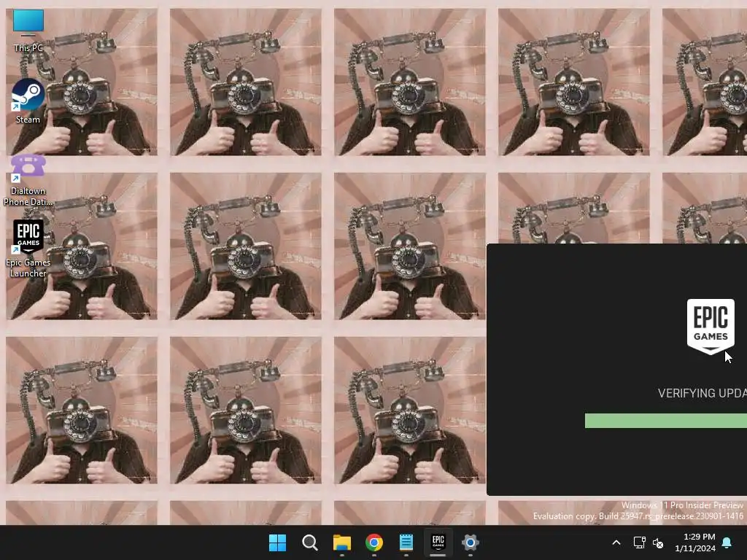
Task: Open File Explorer from taskbar
Action: tap(342, 542)
